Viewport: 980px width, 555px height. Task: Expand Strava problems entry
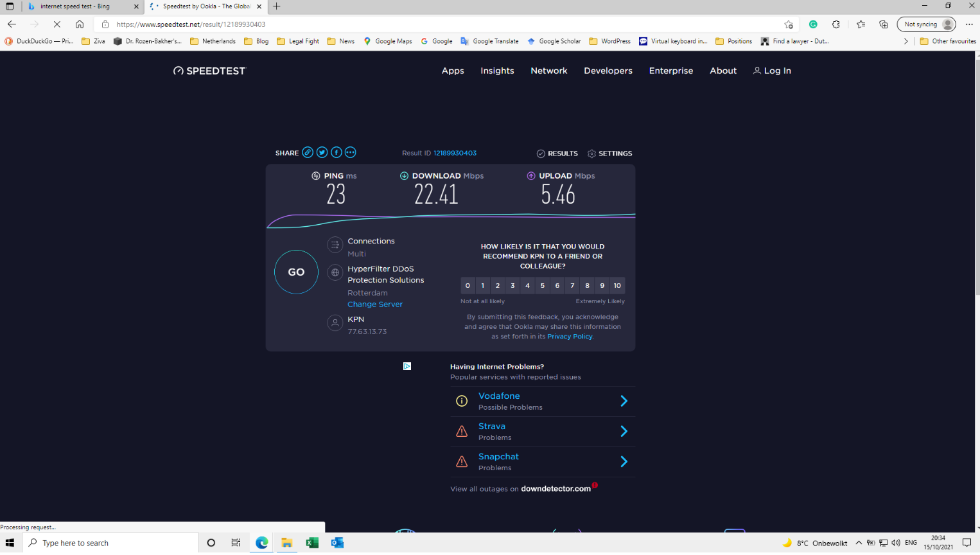[x=543, y=431]
